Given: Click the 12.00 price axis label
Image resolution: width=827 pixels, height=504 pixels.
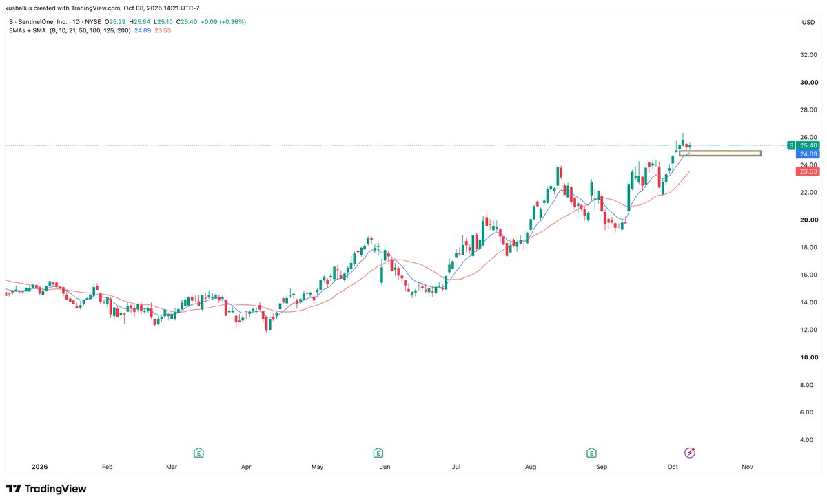Looking at the screenshot, I should pyautogui.click(x=808, y=330).
